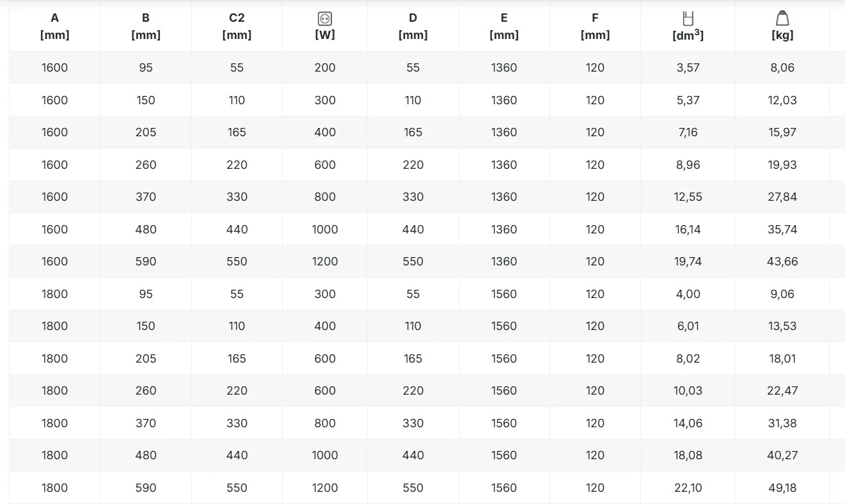Image resolution: width=845 pixels, height=504 pixels.
Task: Select the 19,74 volume cell
Action: (688, 262)
